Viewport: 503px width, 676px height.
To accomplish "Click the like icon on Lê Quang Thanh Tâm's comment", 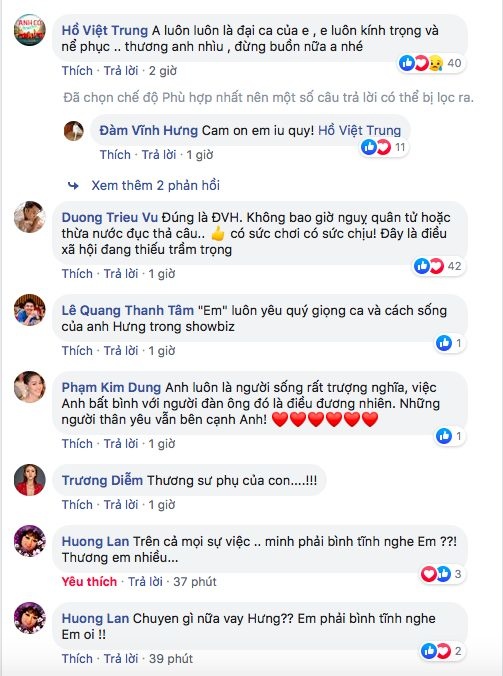I will pos(444,343).
